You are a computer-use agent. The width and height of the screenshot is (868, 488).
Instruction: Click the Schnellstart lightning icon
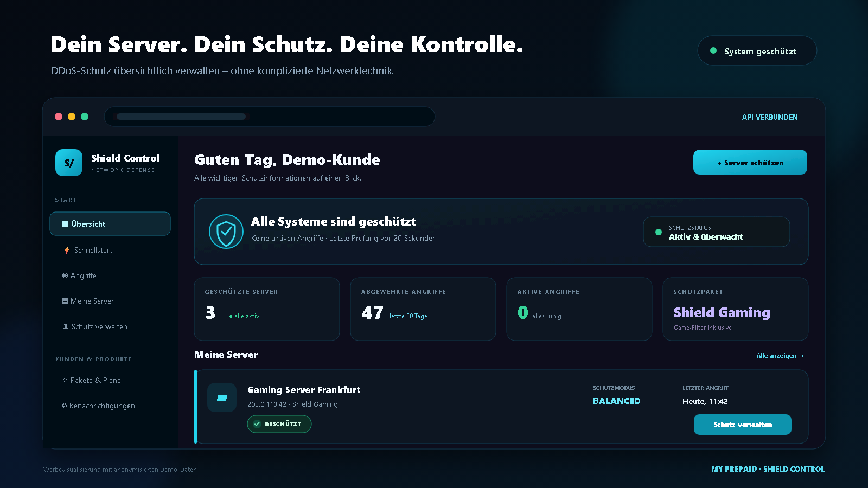click(67, 250)
